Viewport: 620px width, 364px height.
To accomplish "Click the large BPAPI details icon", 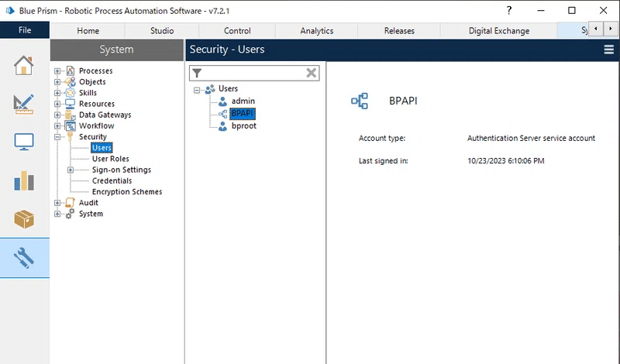I will pyautogui.click(x=360, y=101).
